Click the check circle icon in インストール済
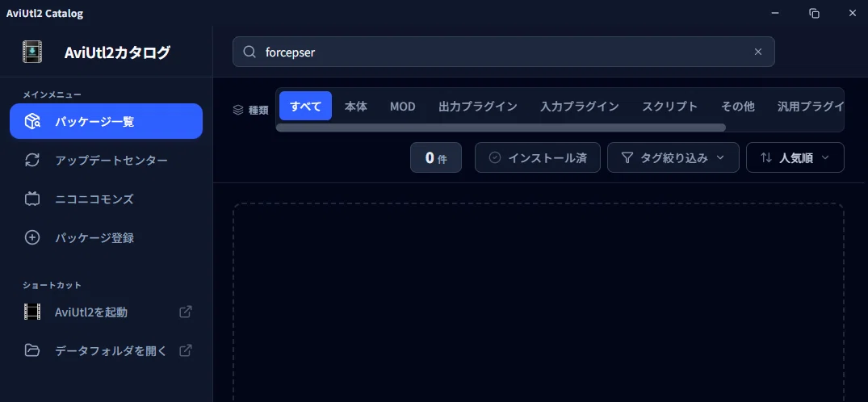Image resolution: width=868 pixels, height=402 pixels. tap(495, 157)
